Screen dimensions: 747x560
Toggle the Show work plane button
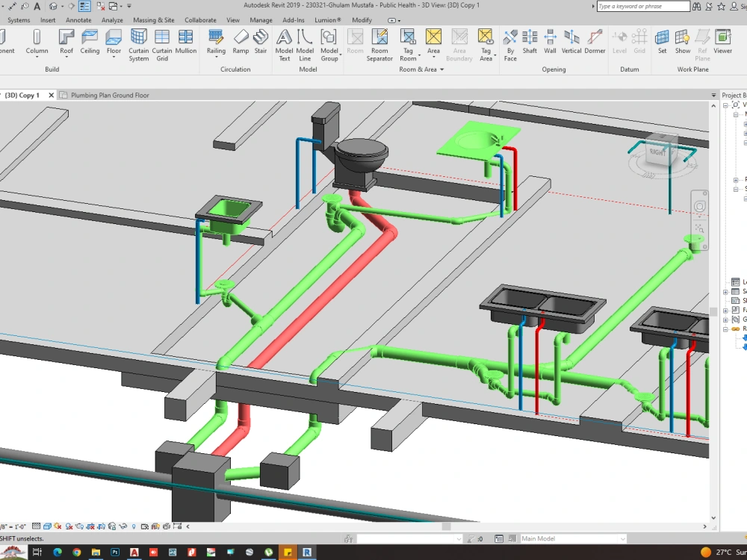coord(683,42)
